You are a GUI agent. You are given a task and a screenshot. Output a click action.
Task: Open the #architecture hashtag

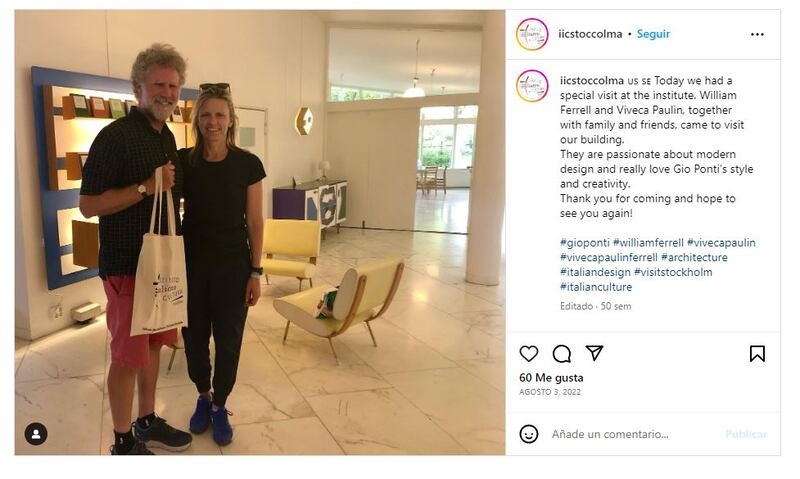[694, 258]
